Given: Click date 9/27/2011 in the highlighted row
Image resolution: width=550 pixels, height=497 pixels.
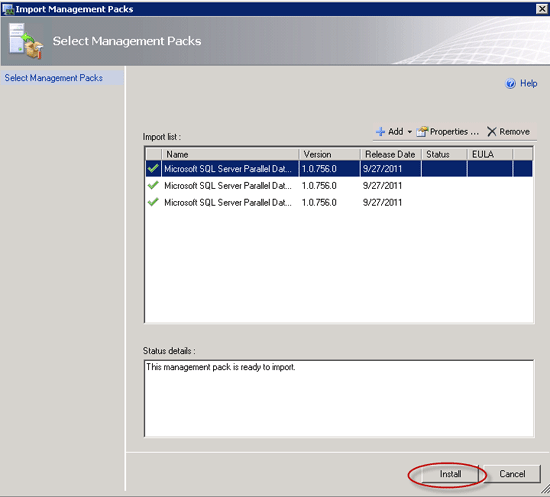Looking at the screenshot, I should click(x=382, y=169).
